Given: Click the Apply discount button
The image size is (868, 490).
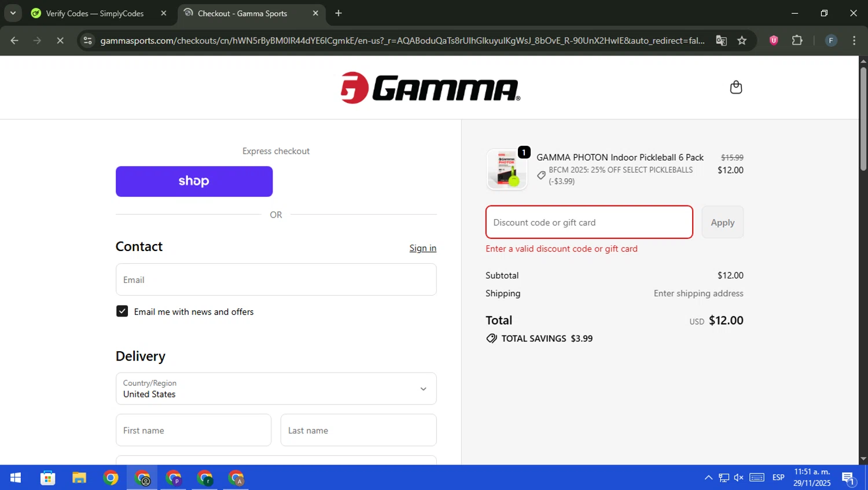Looking at the screenshot, I should click(722, 222).
